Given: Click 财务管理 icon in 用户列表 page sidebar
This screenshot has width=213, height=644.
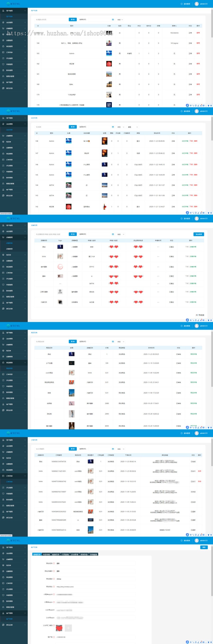Looking at the screenshot, I should point(3,70).
